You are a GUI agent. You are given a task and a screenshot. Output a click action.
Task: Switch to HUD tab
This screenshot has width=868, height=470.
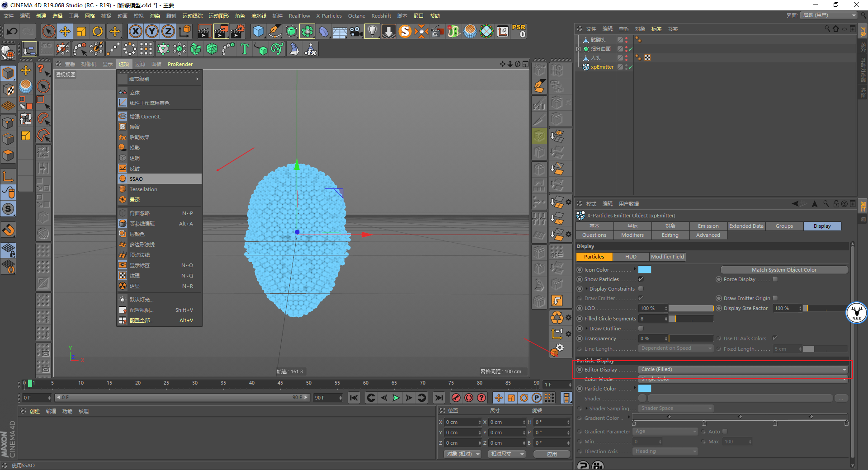point(631,257)
